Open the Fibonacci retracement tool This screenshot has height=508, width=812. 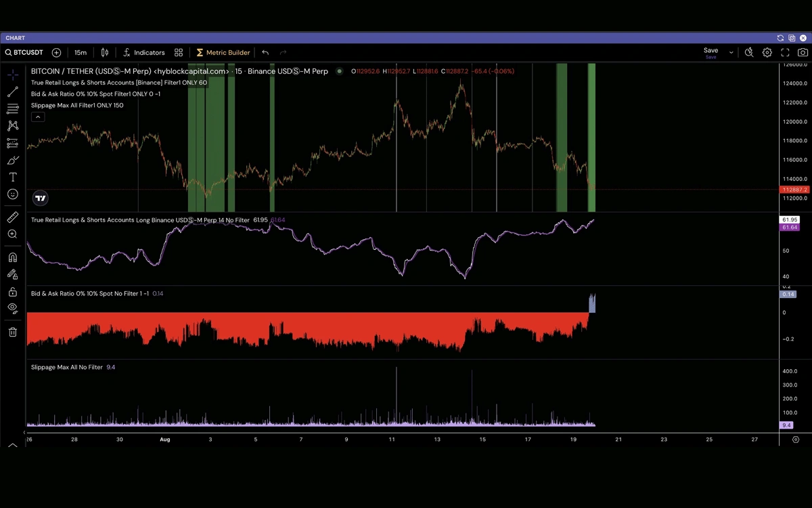(13, 108)
